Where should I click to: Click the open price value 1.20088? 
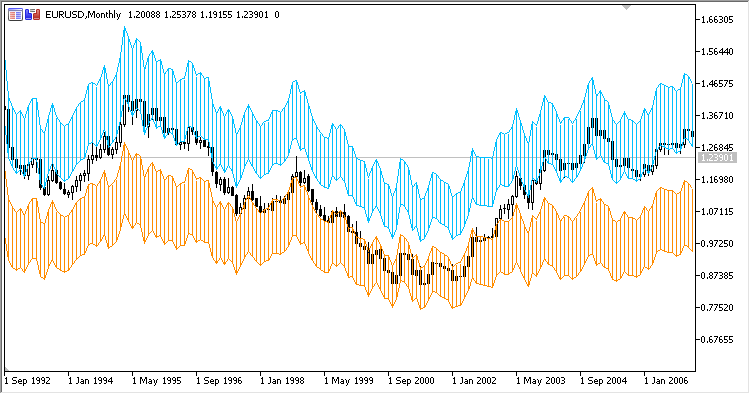[144, 15]
